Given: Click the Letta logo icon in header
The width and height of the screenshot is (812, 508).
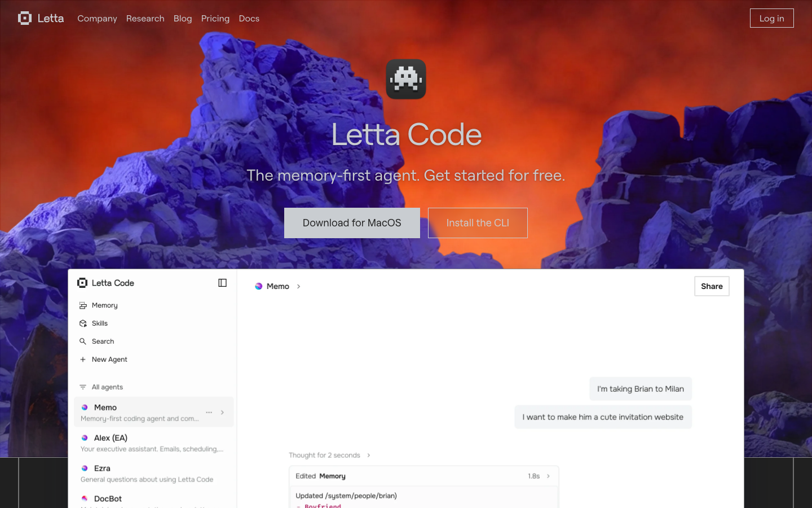Looking at the screenshot, I should [x=25, y=18].
